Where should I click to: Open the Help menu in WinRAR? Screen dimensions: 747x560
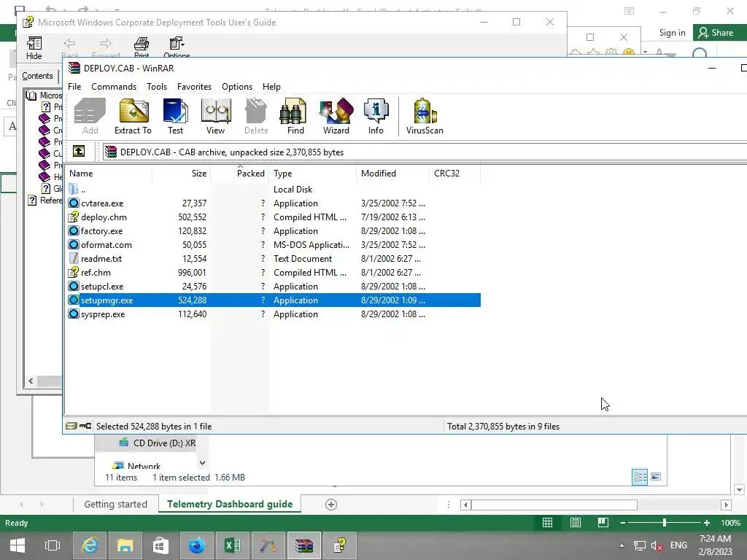click(x=271, y=87)
